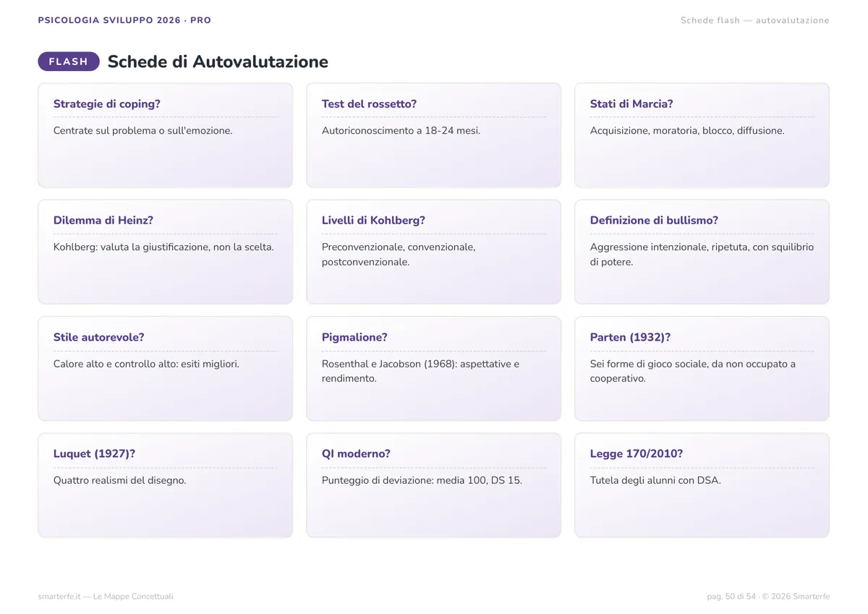Click the answer "Centrate sul problema o sull'emozione."
Viewport: 868px width, 614px height.
(x=143, y=131)
